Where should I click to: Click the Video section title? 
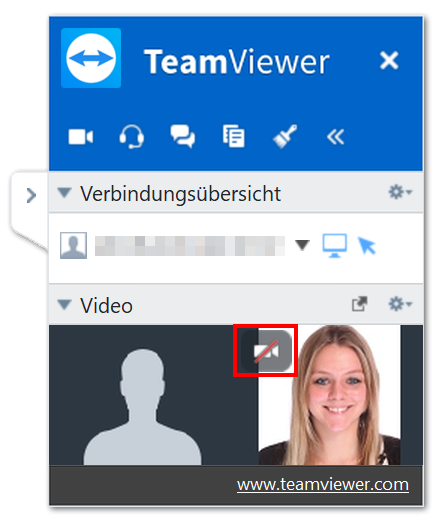(106, 305)
